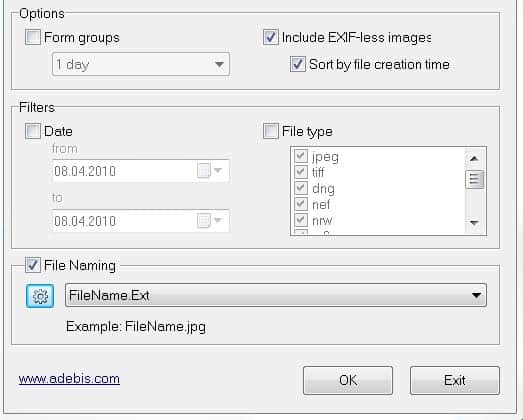The width and height of the screenshot is (523, 420).
Task: Click the 'Example: FileName.jpg' text
Action: (x=136, y=327)
